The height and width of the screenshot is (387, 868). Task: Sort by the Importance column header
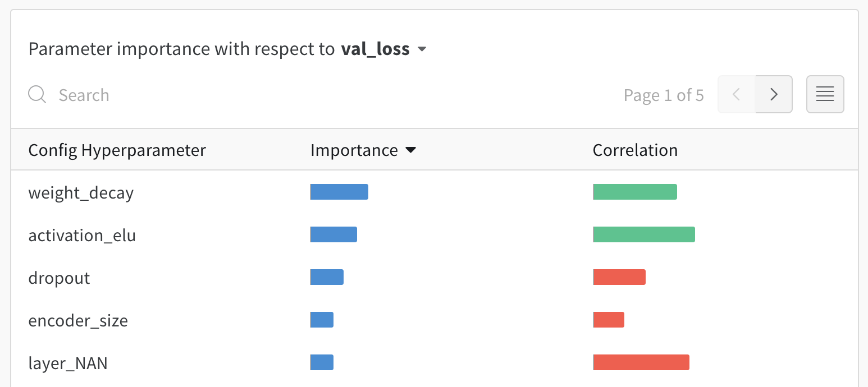(x=354, y=150)
